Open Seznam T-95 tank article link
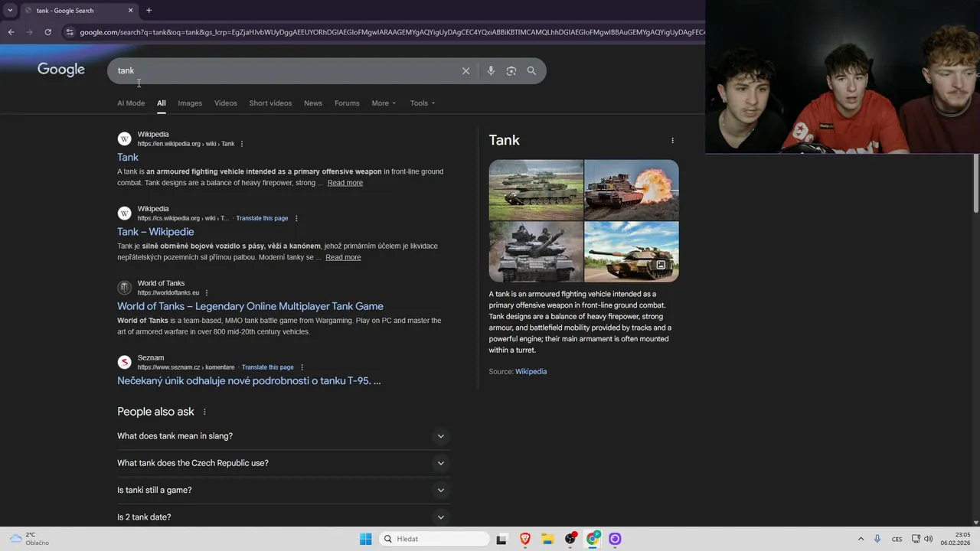 pyautogui.click(x=249, y=380)
